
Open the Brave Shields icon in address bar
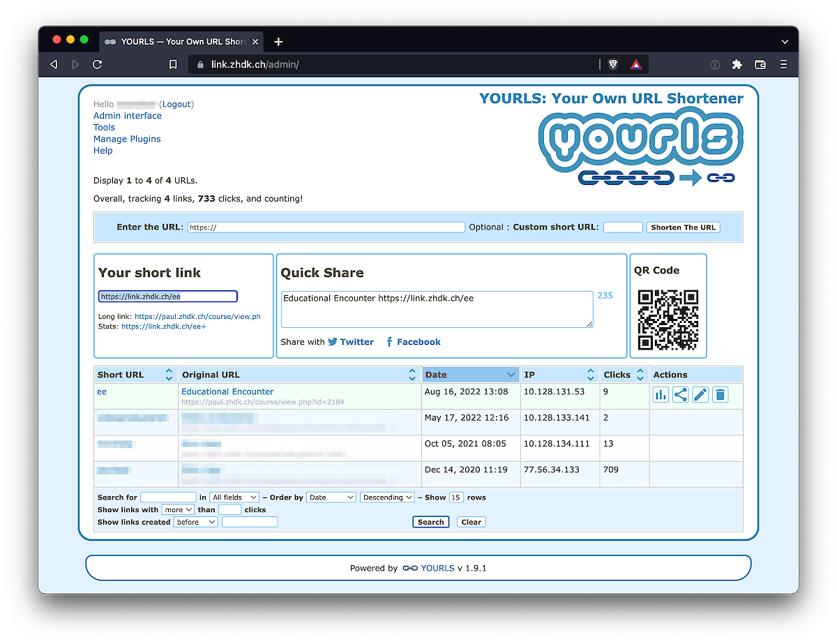pyautogui.click(x=613, y=64)
